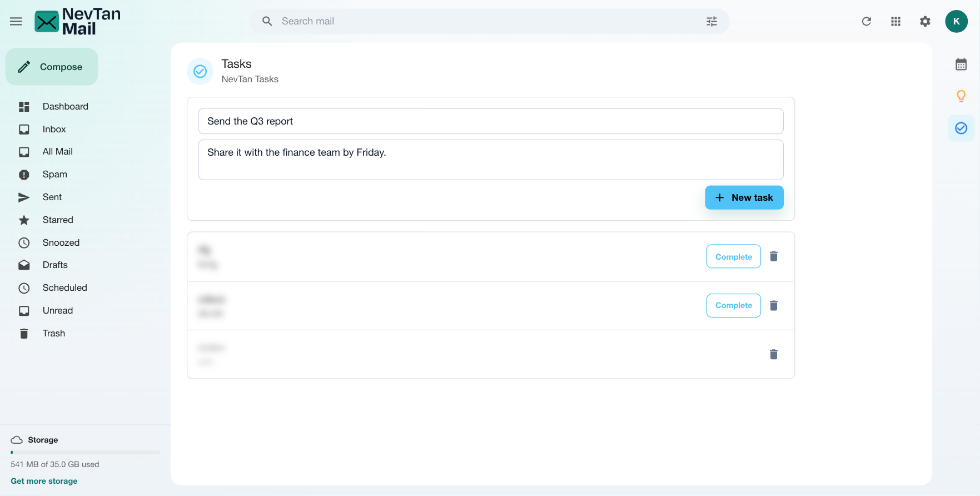Click the NevTan Mail logo
The image size is (980, 496).
[x=78, y=22]
